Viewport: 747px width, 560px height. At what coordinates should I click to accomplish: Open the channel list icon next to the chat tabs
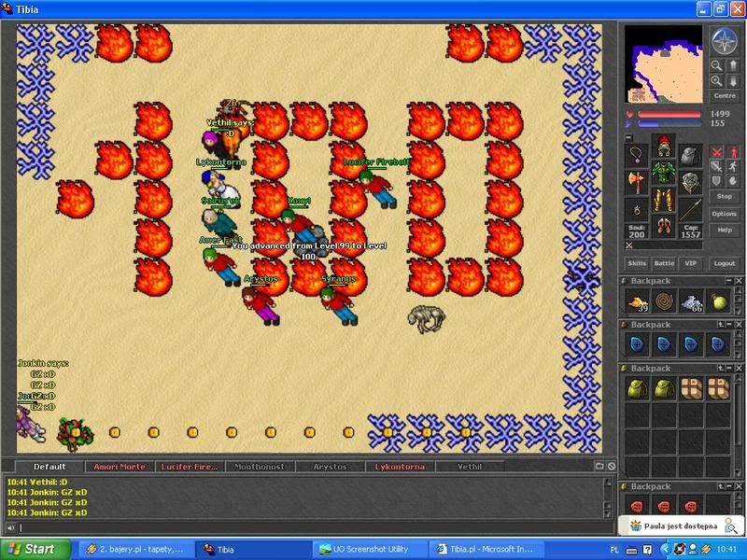(x=599, y=466)
